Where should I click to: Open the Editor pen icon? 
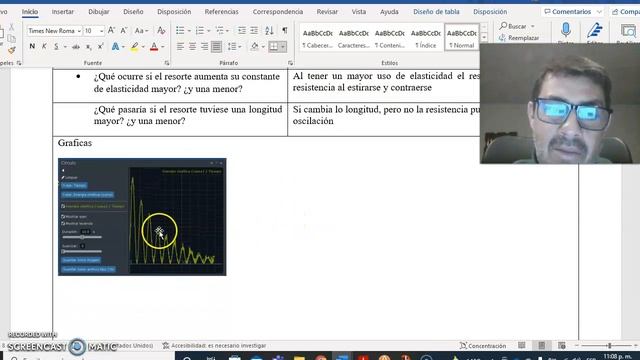coord(595,30)
